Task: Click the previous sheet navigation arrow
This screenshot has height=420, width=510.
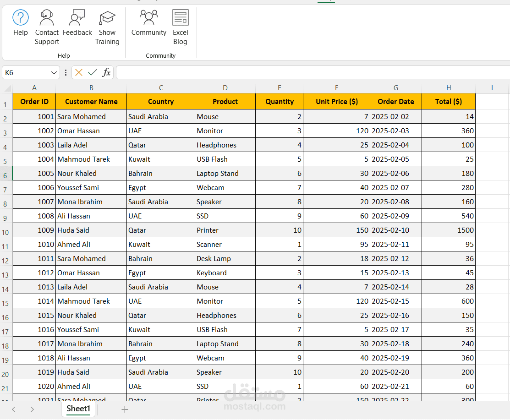Action: point(13,409)
